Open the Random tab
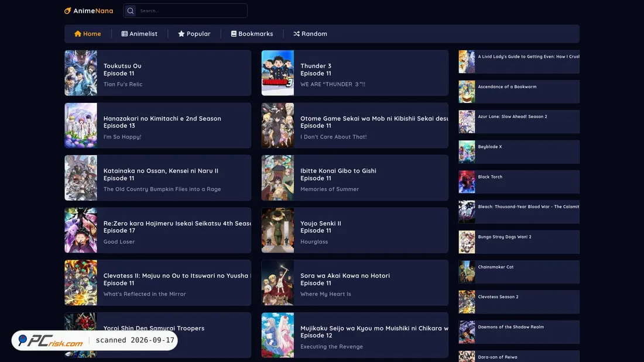The height and width of the screenshot is (362, 644). pyautogui.click(x=310, y=34)
